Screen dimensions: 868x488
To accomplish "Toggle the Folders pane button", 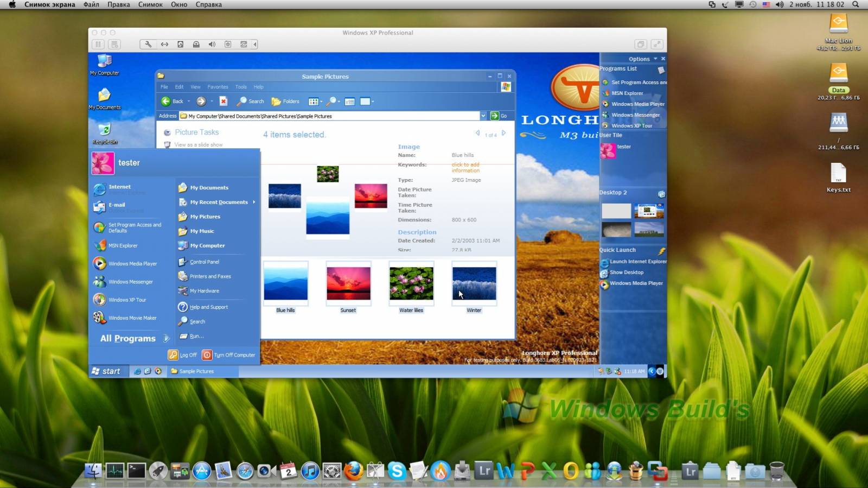I will tap(285, 102).
